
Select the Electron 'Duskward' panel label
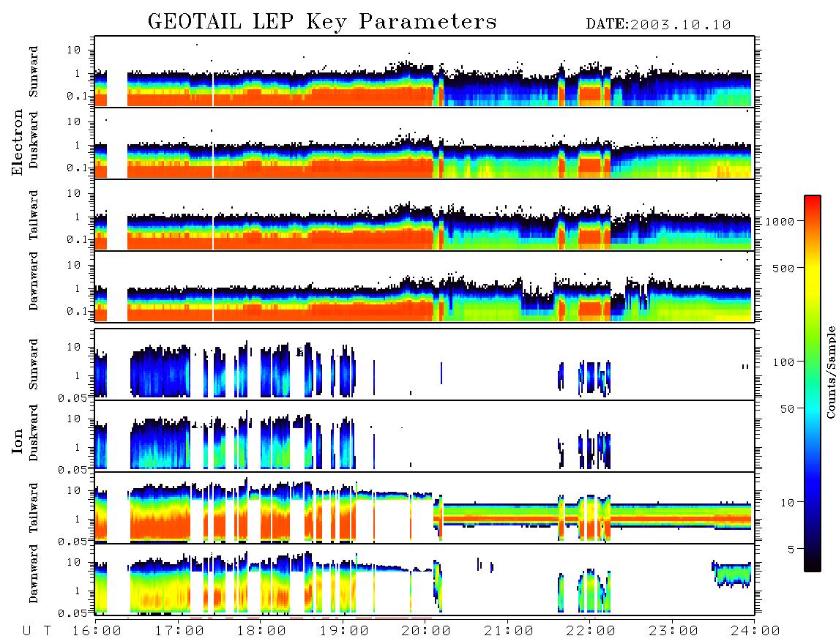34,140
